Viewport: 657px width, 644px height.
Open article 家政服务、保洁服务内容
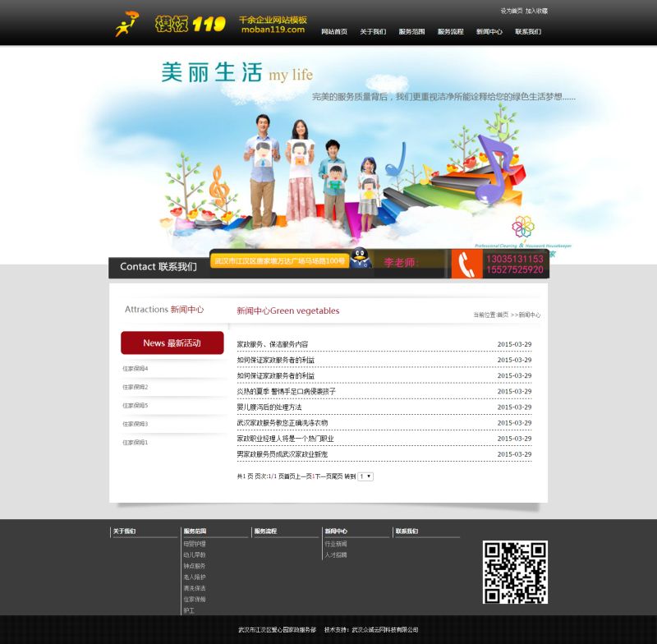pyautogui.click(x=273, y=344)
